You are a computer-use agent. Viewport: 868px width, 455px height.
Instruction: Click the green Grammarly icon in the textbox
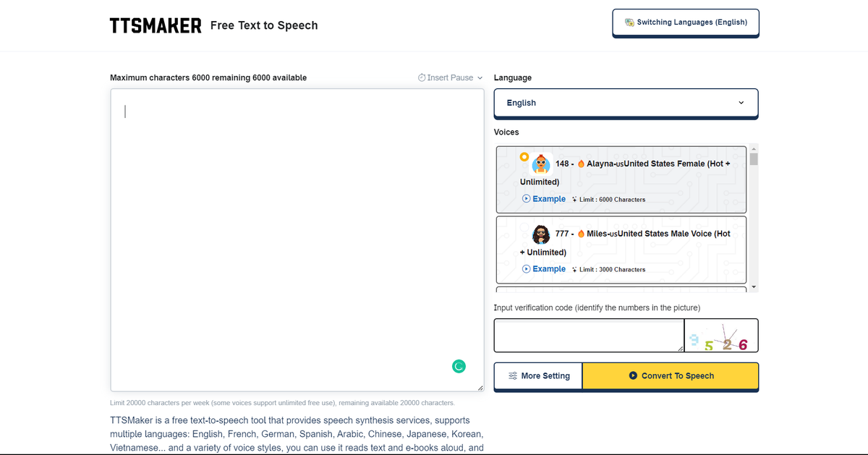(x=459, y=366)
